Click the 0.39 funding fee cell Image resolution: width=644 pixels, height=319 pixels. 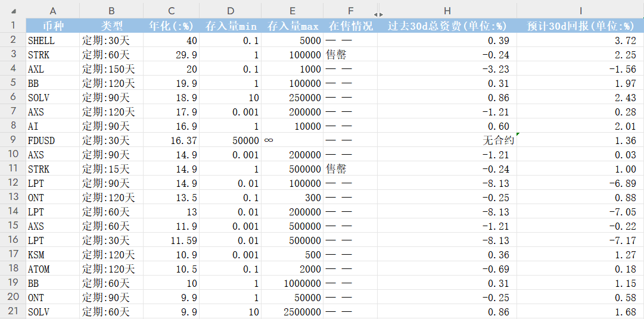[447, 40]
